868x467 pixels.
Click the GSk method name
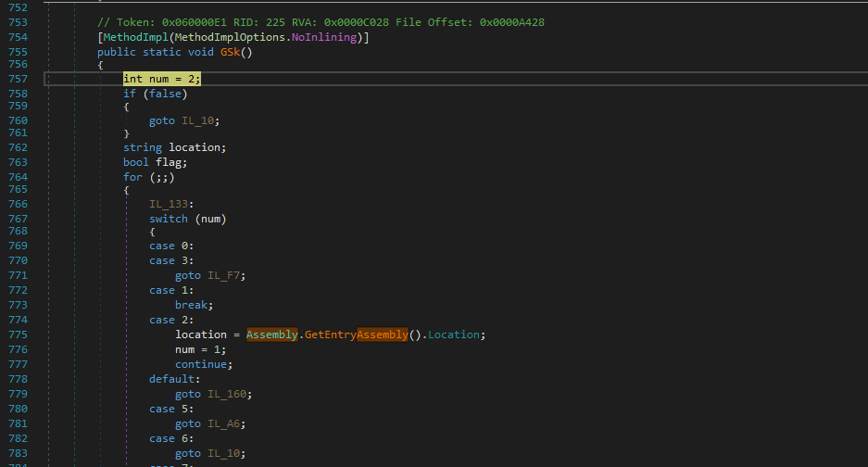(232, 52)
